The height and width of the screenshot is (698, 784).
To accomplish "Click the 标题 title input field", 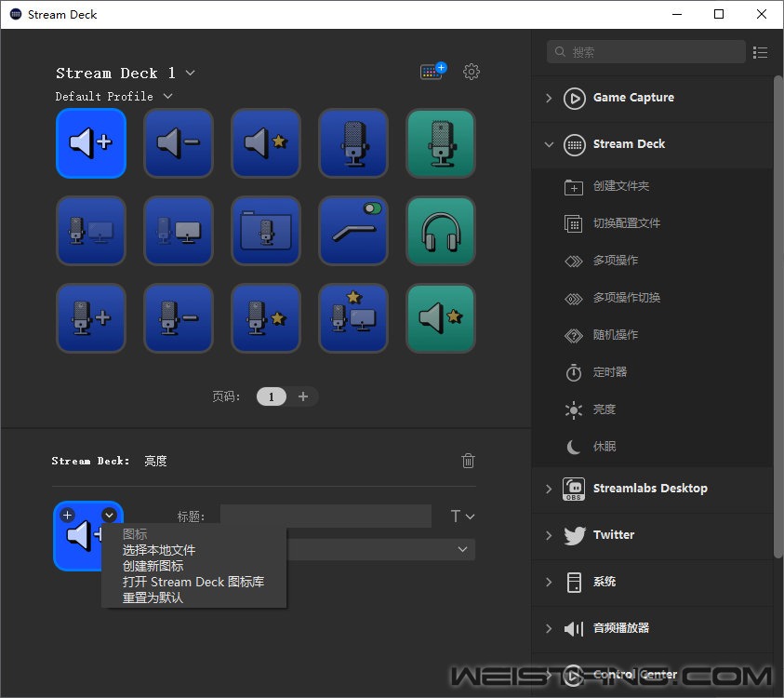I will pyautogui.click(x=326, y=516).
